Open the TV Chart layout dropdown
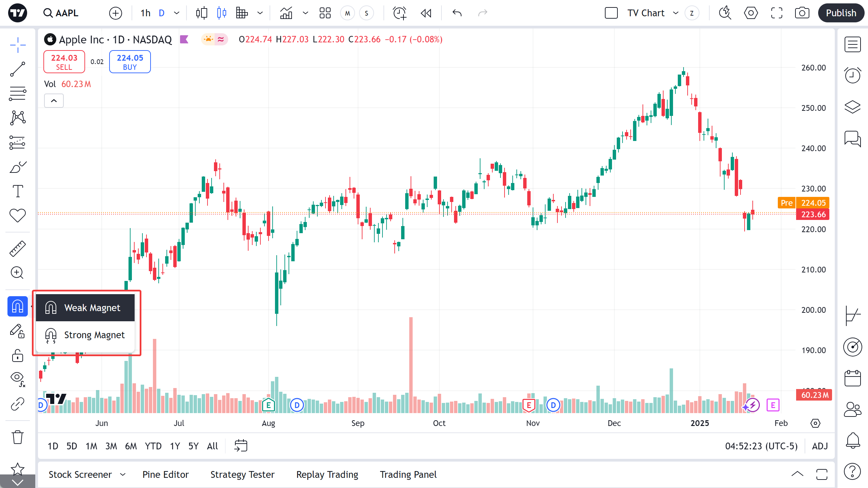 (x=675, y=13)
